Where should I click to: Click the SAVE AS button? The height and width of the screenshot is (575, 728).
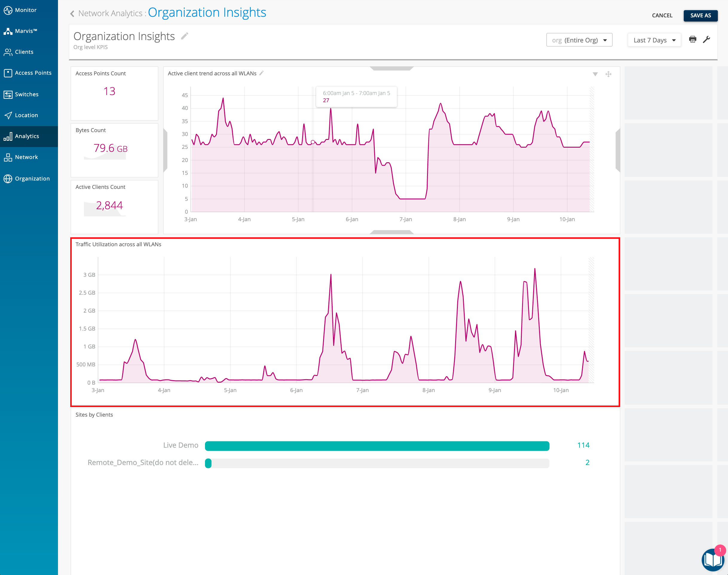click(x=700, y=16)
